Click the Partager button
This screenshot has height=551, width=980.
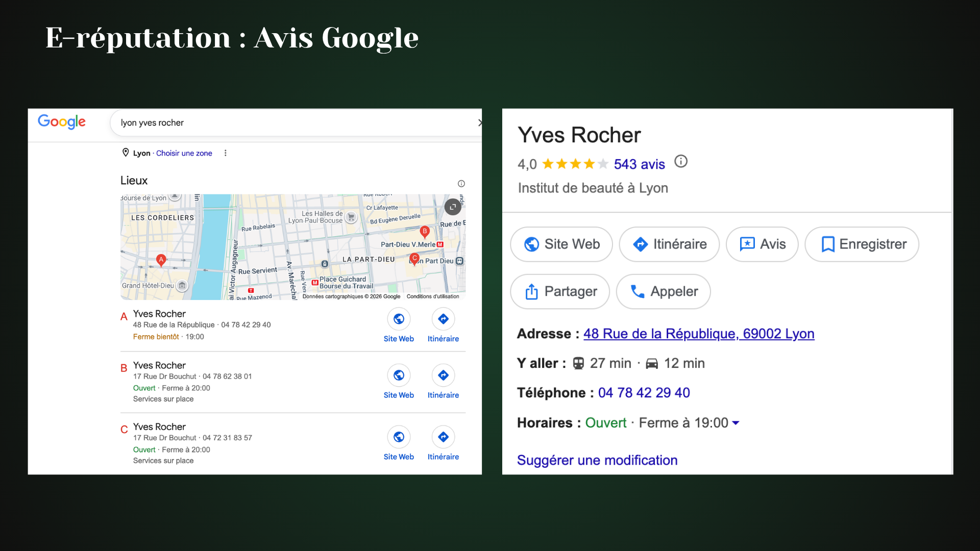(x=560, y=292)
